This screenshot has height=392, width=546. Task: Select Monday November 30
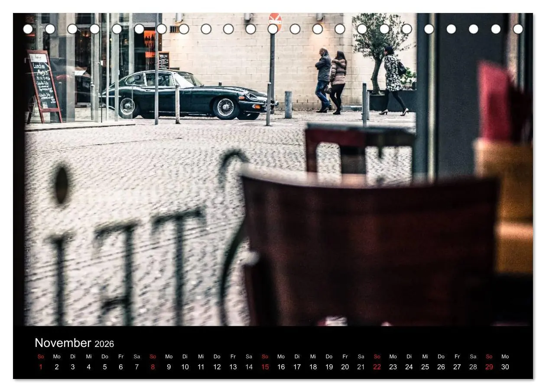point(505,367)
